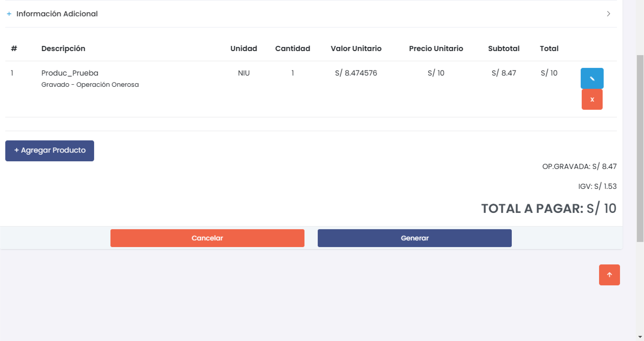Click the orange scroll-to-top arrow button
Image resolution: width=644 pixels, height=341 pixels.
pyautogui.click(x=609, y=275)
